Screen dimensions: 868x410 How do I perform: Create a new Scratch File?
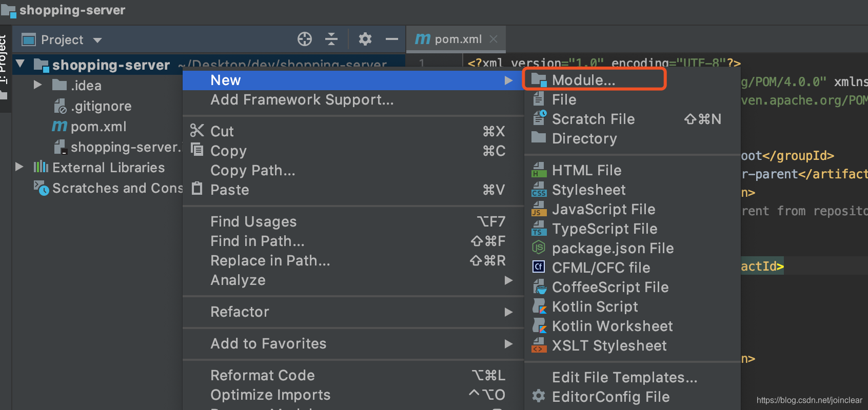coord(633,119)
